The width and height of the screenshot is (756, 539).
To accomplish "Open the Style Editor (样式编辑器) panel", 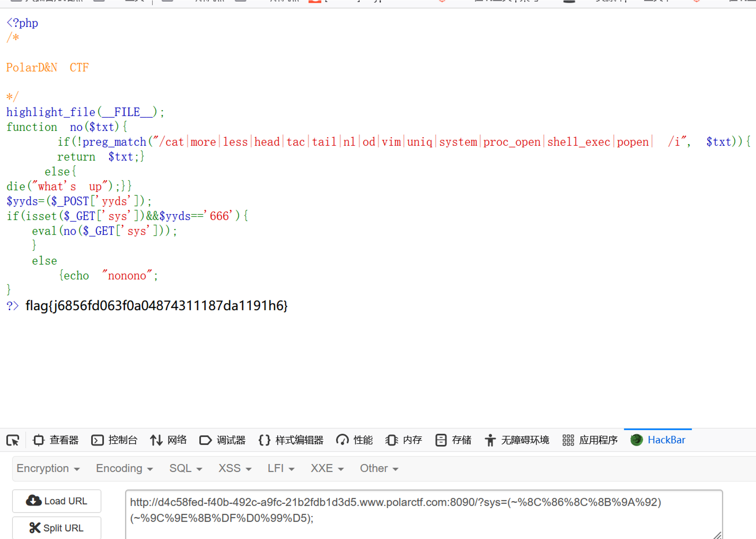I will pos(291,440).
